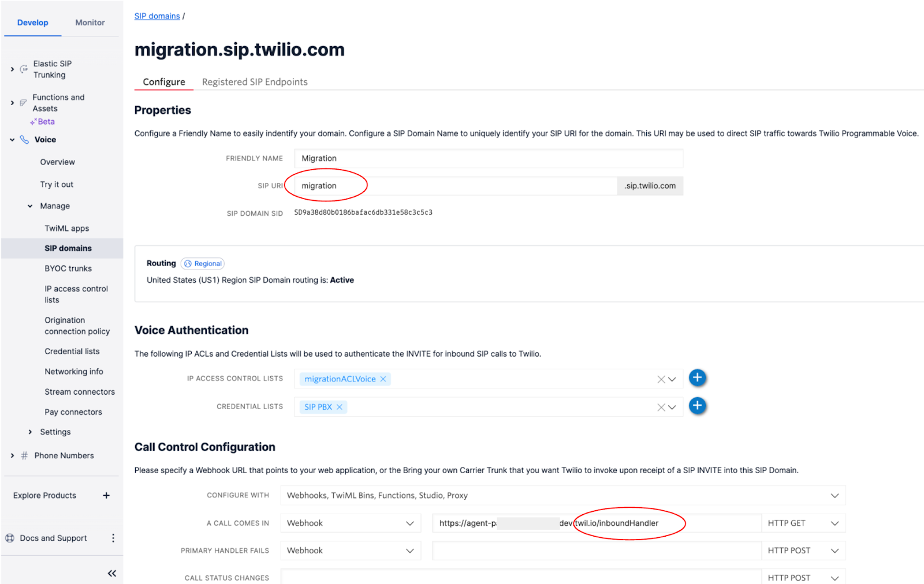
Task: Remove migrationACLVoice tag
Action: pyautogui.click(x=383, y=379)
